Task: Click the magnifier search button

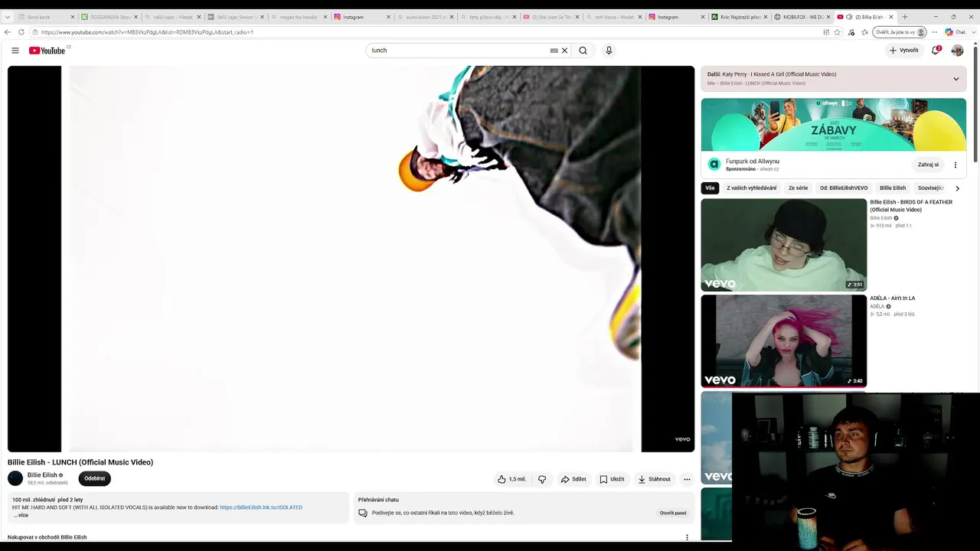Action: tap(583, 51)
